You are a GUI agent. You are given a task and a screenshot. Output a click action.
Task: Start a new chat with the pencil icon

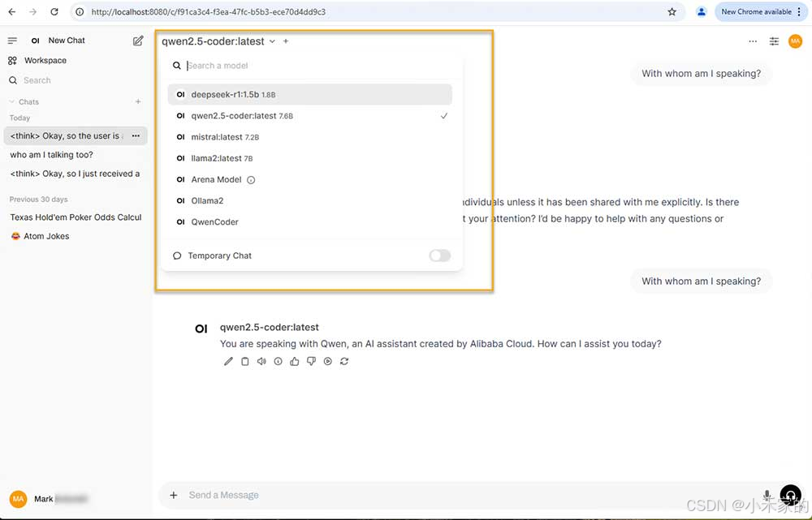point(138,41)
